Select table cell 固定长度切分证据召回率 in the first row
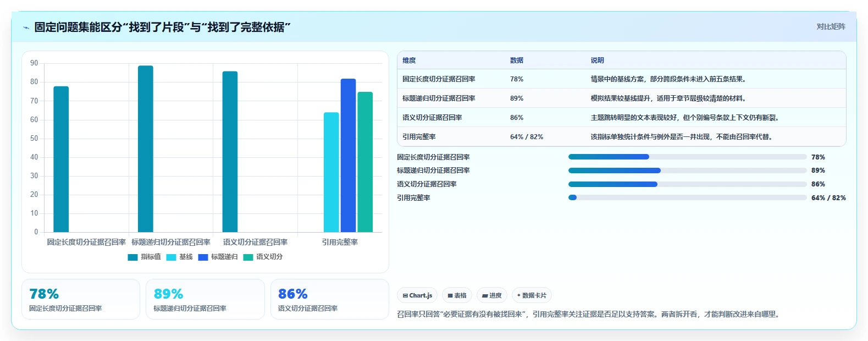This screenshot has width=868, height=341. tap(439, 79)
